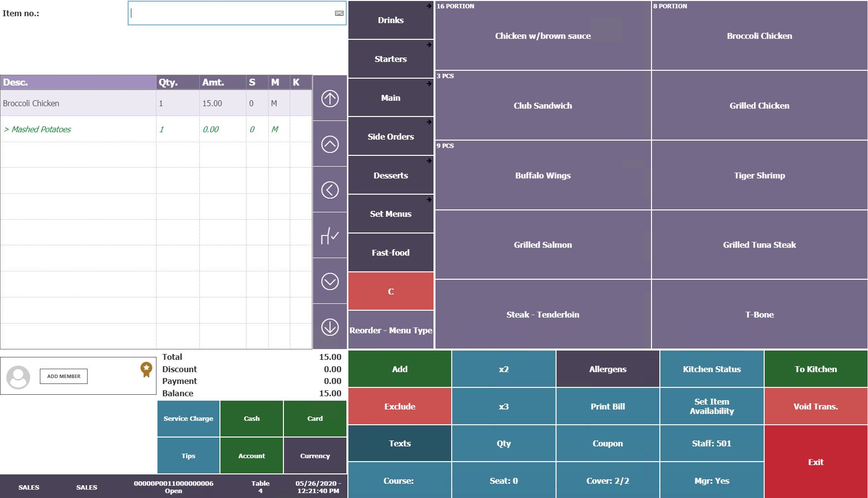Open the Set Menus category
868x498 pixels.
click(x=391, y=214)
